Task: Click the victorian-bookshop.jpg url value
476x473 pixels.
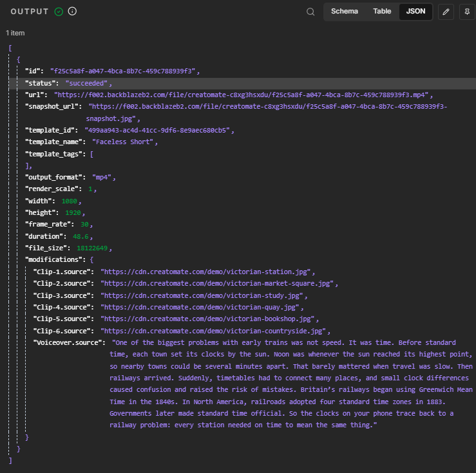Action: pos(207,319)
